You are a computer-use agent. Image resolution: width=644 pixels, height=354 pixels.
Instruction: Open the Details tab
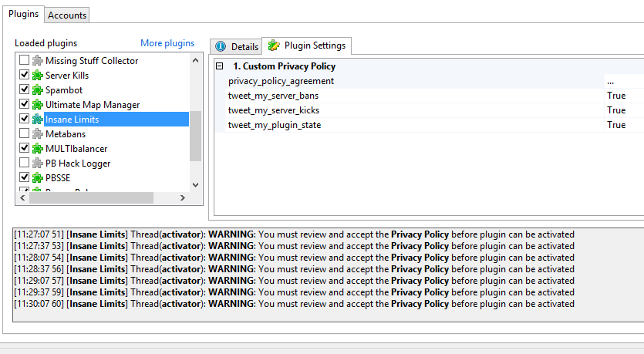pos(237,47)
